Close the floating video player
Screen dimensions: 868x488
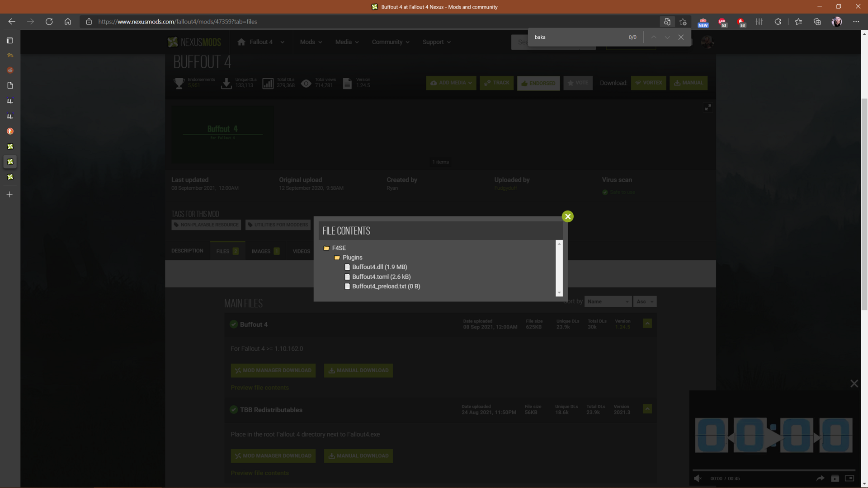pos(854,384)
